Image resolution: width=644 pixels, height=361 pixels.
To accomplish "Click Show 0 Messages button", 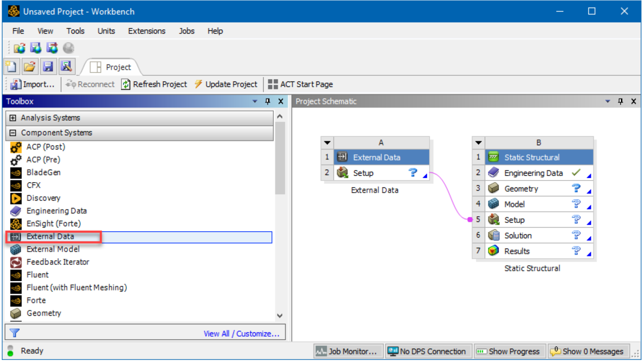I will (589, 352).
